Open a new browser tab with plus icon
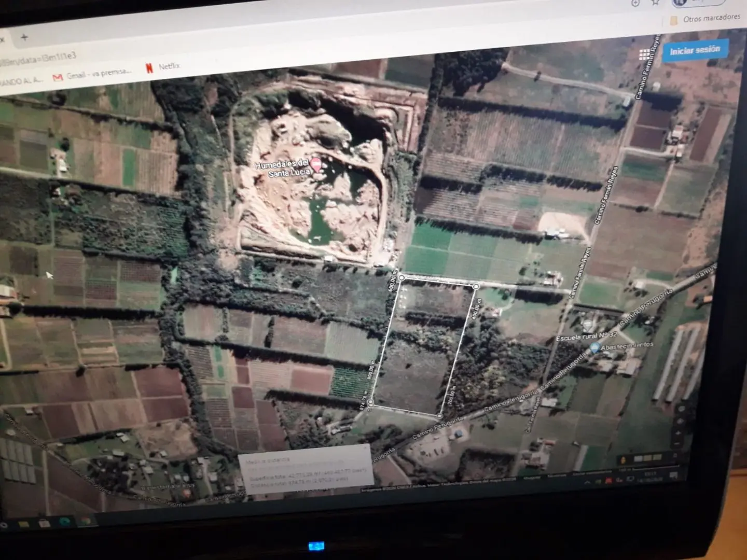747x560 pixels. click(x=24, y=37)
